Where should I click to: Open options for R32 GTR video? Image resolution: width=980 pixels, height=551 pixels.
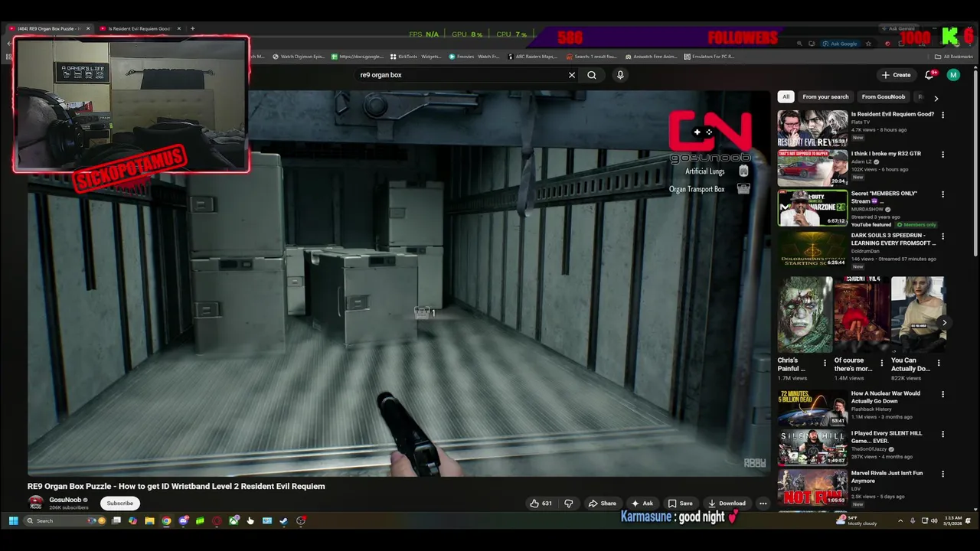(942, 155)
